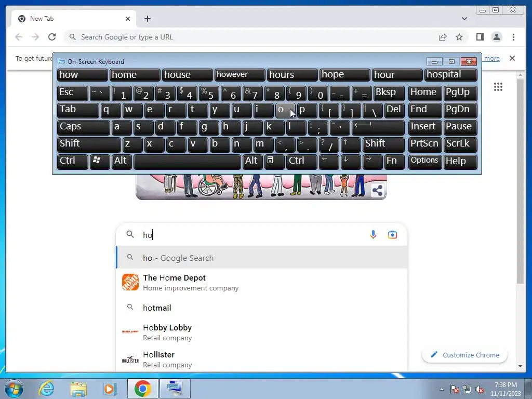Click the Esc key on On-Screen Keyboard
The width and height of the screenshot is (532, 399).
(73, 92)
